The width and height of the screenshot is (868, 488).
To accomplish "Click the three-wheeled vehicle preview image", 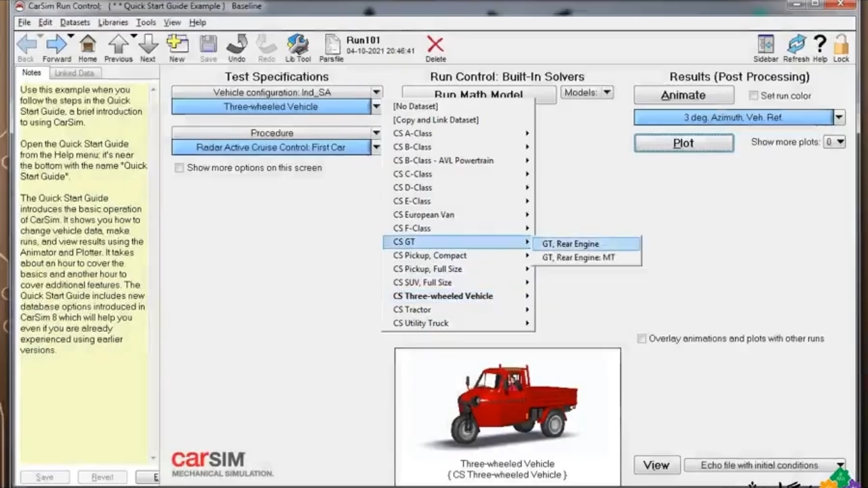I will tap(507, 403).
